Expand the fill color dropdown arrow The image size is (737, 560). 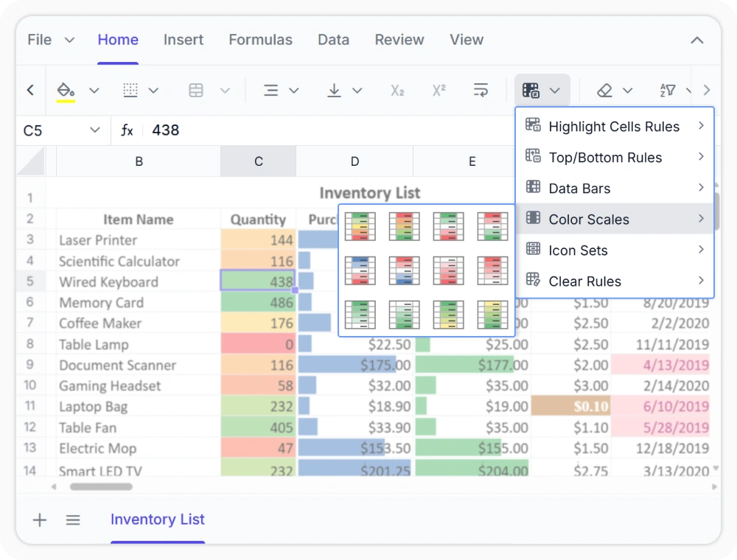coord(94,90)
